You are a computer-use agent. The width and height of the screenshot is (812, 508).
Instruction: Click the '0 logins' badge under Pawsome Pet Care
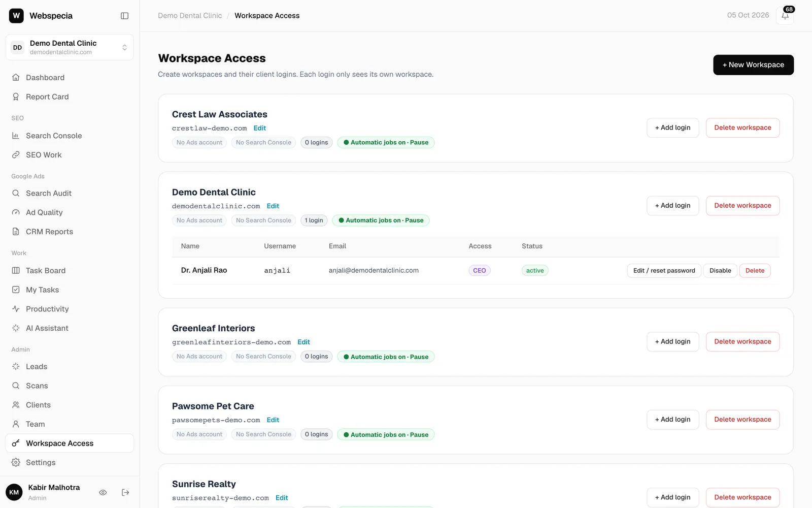[x=317, y=435]
